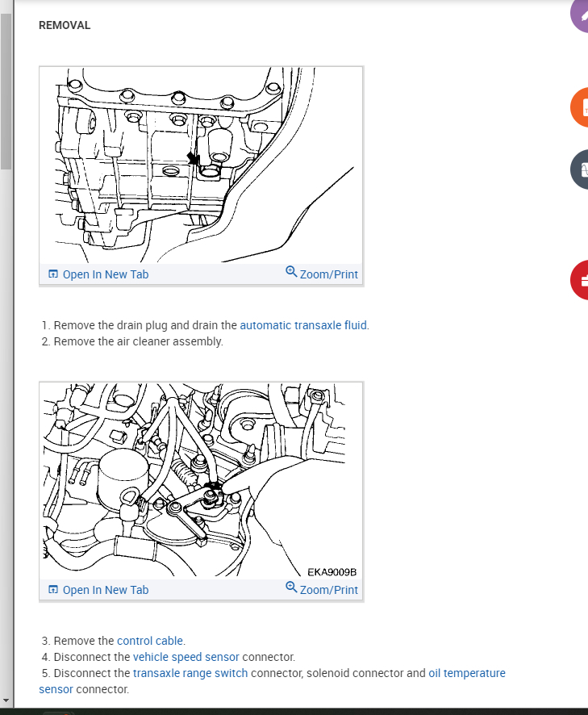
Task: Click the transaxle range switch link
Action: pos(190,673)
